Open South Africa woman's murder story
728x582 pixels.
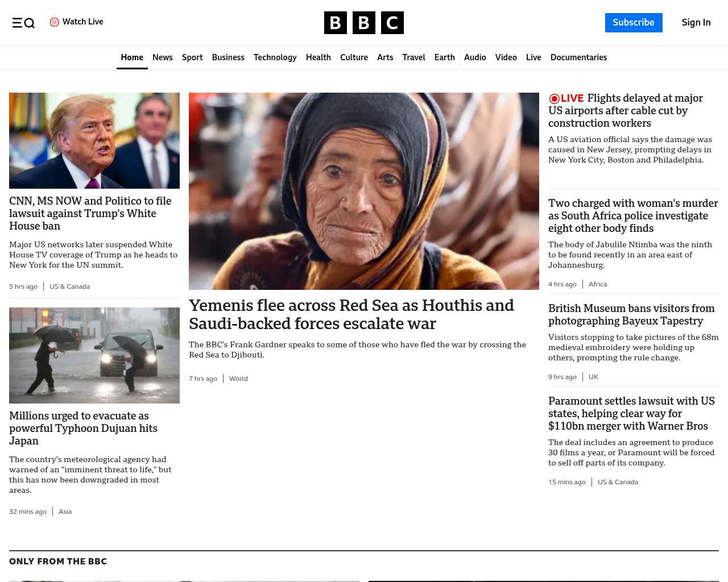point(633,215)
